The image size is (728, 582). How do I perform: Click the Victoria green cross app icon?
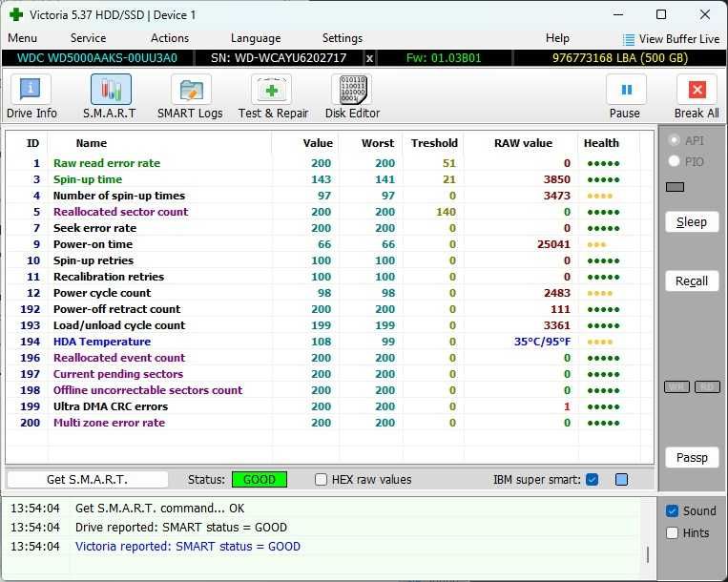[16, 14]
